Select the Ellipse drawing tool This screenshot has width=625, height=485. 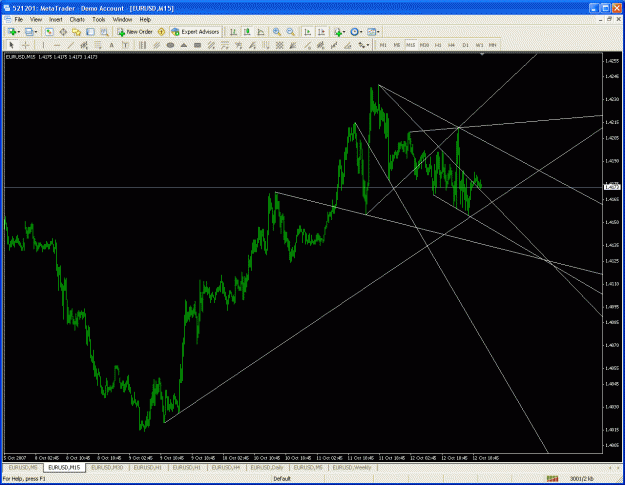pyautogui.click(x=170, y=45)
